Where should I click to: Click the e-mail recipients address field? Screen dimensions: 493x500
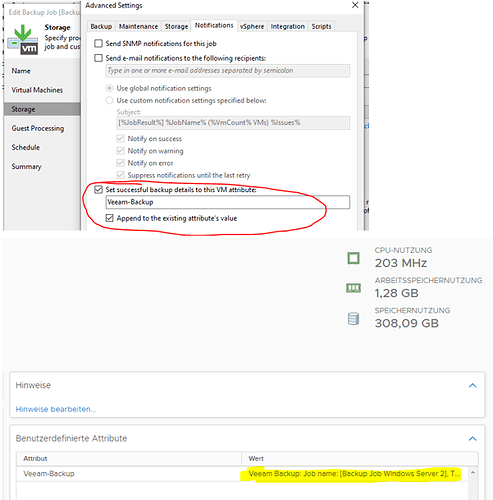pyautogui.click(x=228, y=71)
